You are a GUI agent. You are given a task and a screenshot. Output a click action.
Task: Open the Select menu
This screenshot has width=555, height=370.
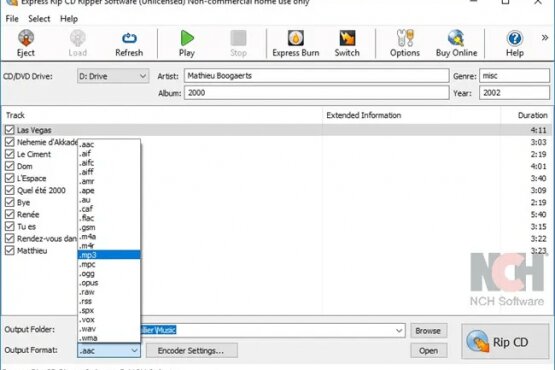click(x=39, y=19)
